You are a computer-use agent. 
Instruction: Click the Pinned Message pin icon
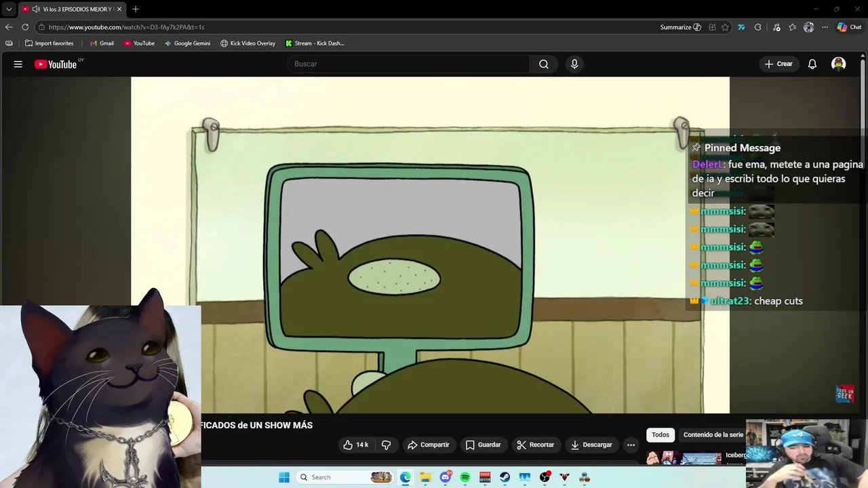pyautogui.click(x=696, y=148)
